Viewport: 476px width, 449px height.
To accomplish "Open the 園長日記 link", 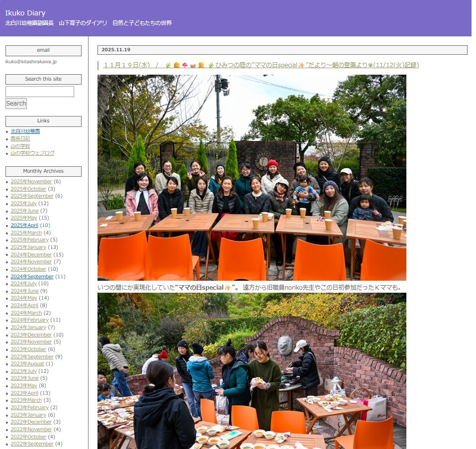I will pos(20,139).
